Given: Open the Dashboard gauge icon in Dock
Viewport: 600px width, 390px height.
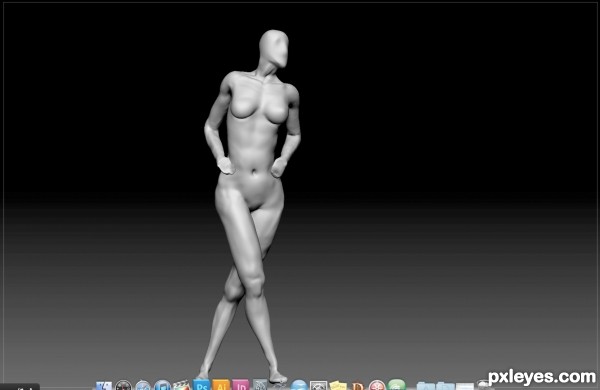Looking at the screenshot, I should click(x=123, y=385).
